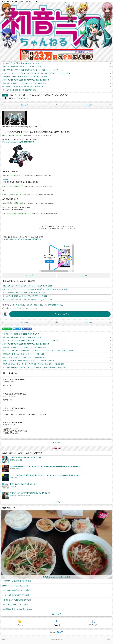Image resolution: width=113 pixels, height=644 pixels.
Task: Open thumbnail for the Focusrite Scarlett Gen2 post
Action: (x=6, y=469)
